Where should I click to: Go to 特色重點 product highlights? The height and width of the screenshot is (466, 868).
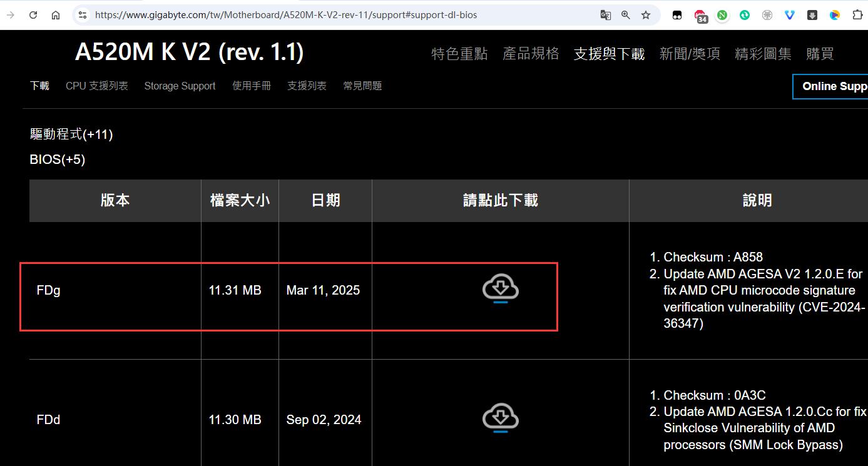click(x=459, y=54)
